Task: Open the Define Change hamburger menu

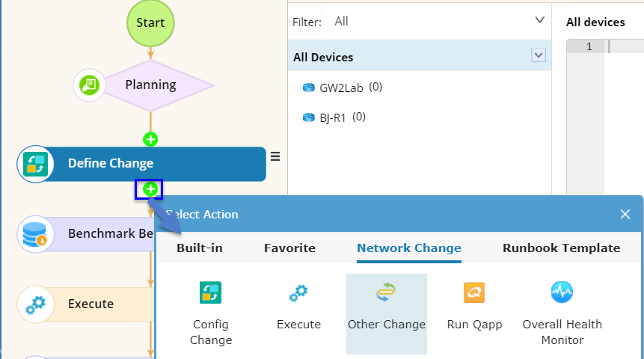Action: pyautogui.click(x=275, y=156)
